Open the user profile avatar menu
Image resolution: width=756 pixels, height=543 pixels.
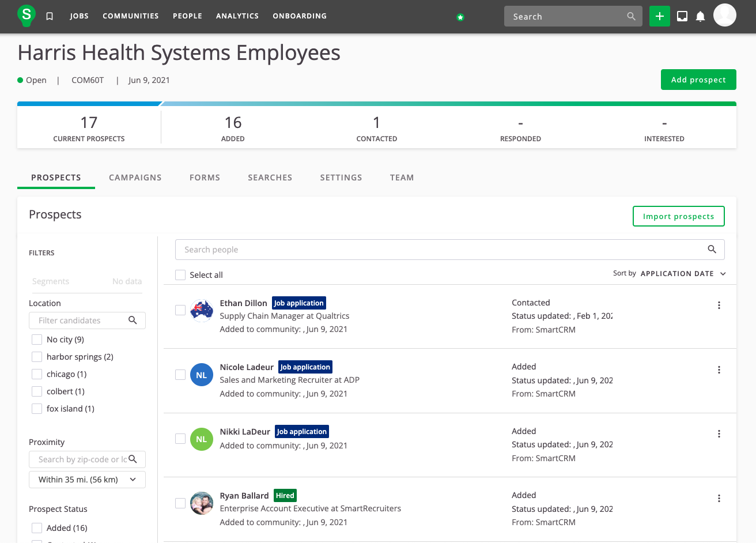(x=725, y=15)
